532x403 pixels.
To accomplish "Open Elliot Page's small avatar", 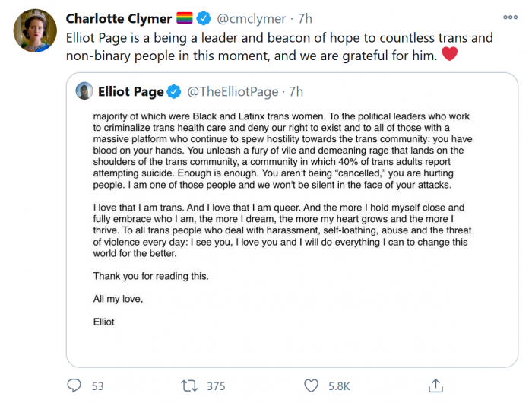I will pyautogui.click(x=84, y=92).
